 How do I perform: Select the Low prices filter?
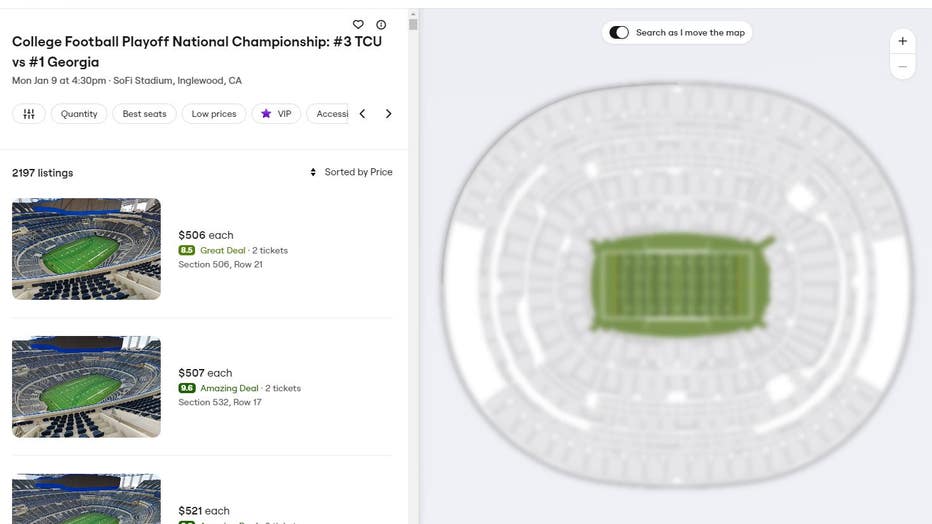tap(214, 114)
